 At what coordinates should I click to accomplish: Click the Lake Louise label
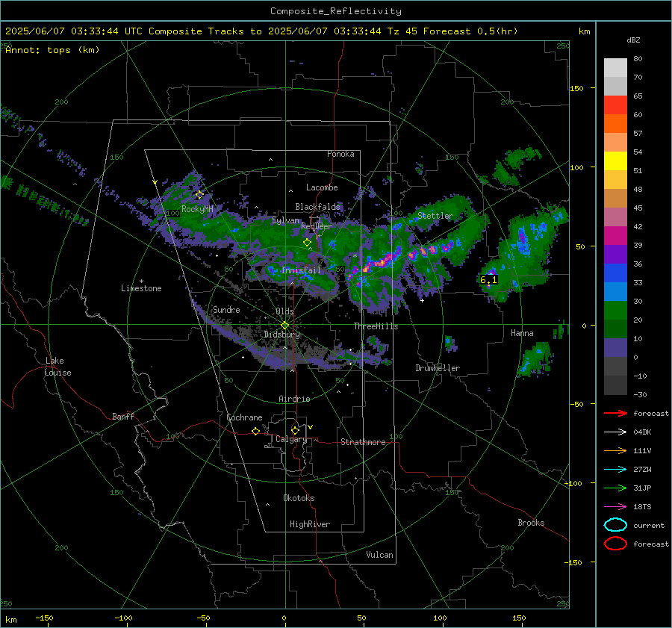coord(57,367)
